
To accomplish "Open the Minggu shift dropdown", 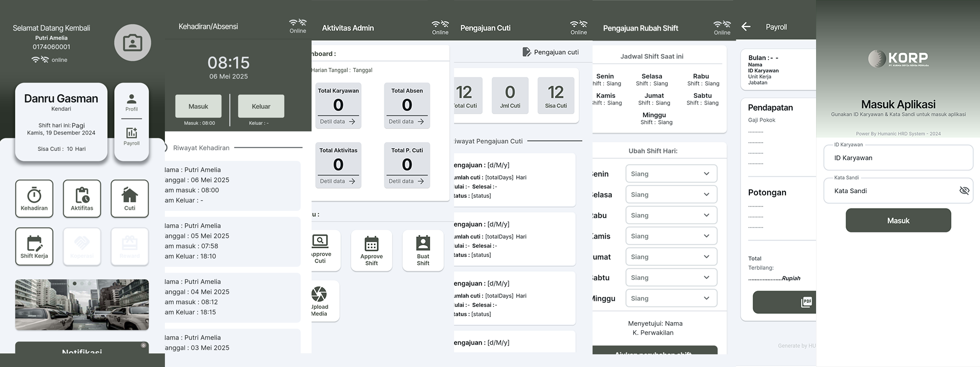I will [x=671, y=298].
